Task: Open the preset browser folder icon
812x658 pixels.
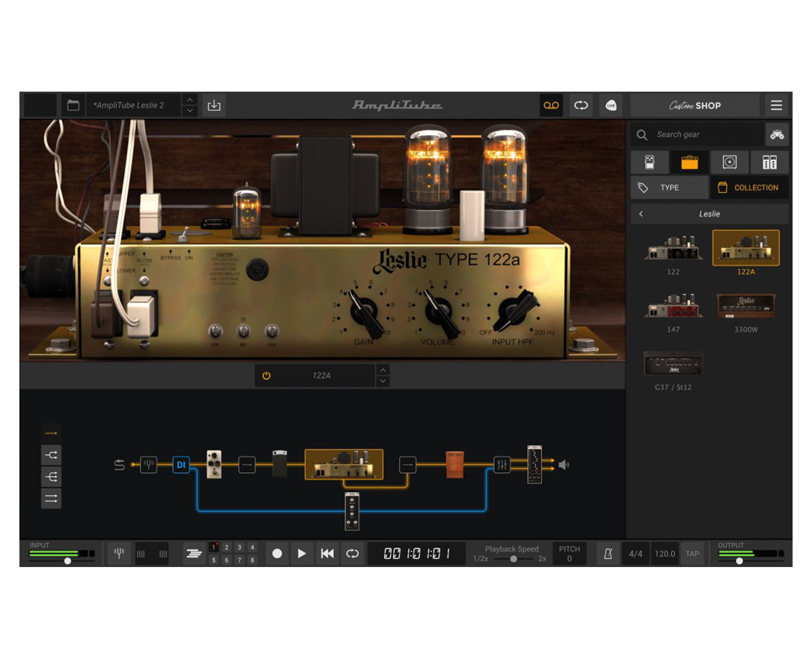Action: [73, 106]
